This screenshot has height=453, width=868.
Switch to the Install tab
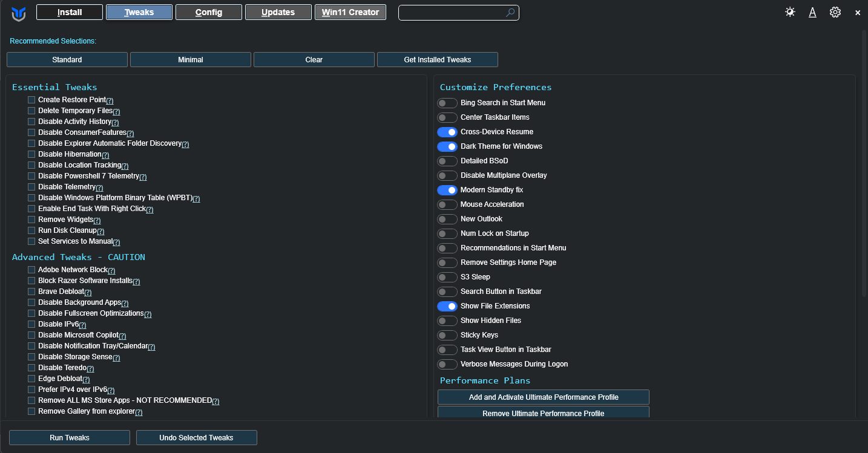tap(70, 12)
